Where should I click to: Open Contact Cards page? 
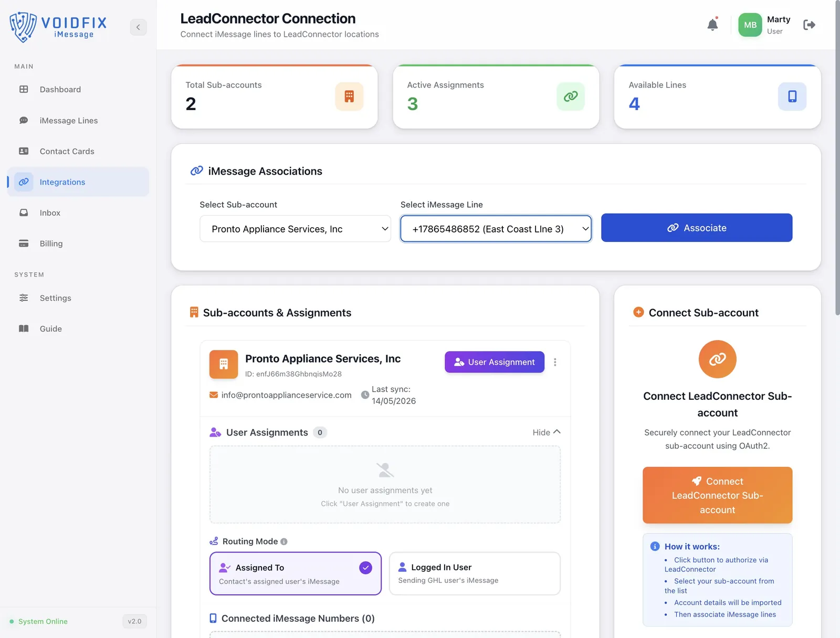point(78,151)
